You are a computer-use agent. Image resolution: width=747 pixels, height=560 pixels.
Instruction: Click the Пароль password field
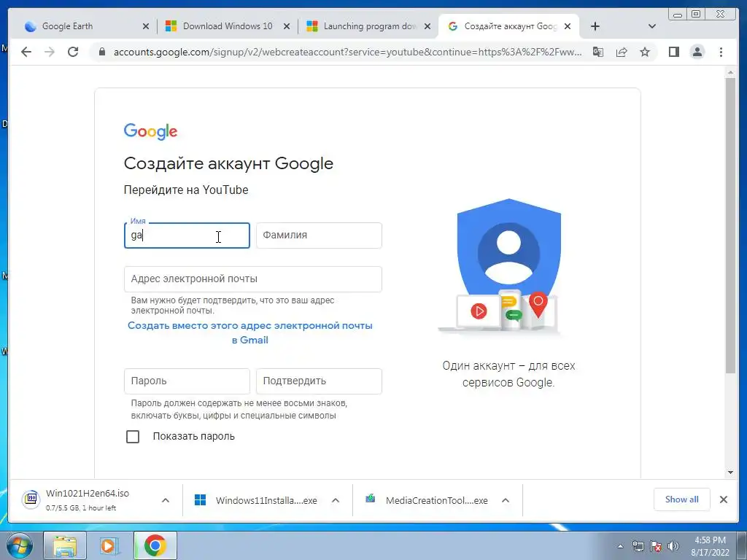187,381
